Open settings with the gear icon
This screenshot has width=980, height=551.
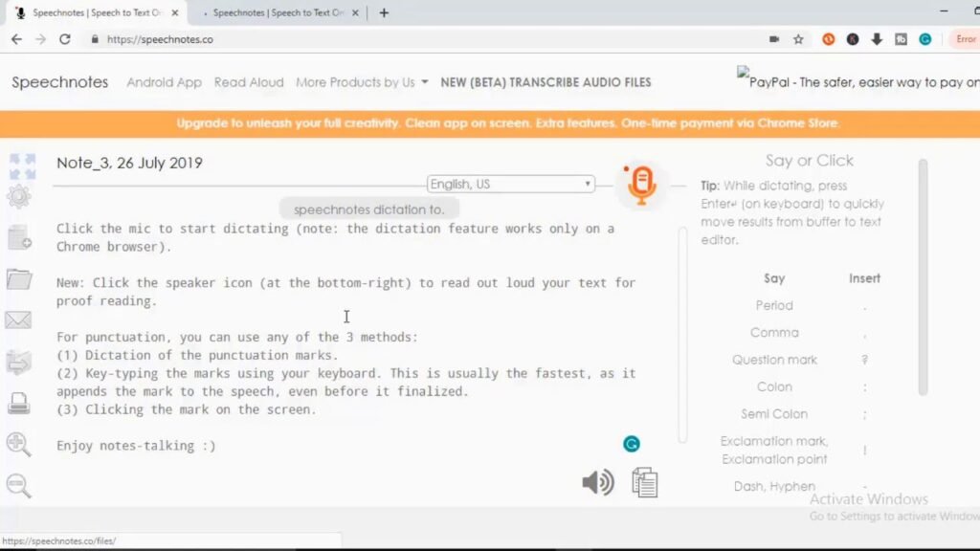19,197
